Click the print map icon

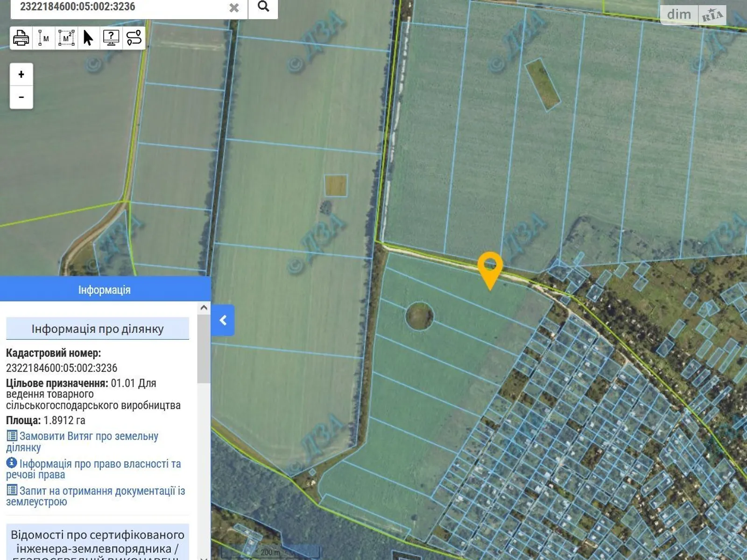click(21, 38)
